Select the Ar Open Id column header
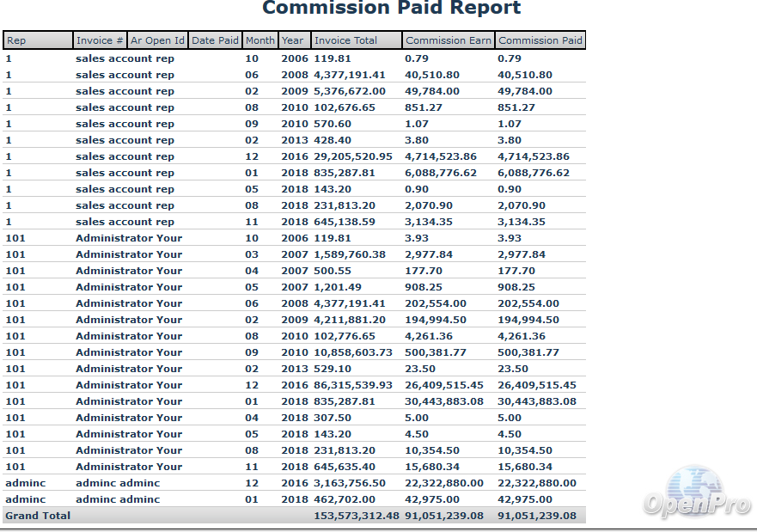This screenshot has height=532, width=757. click(157, 40)
